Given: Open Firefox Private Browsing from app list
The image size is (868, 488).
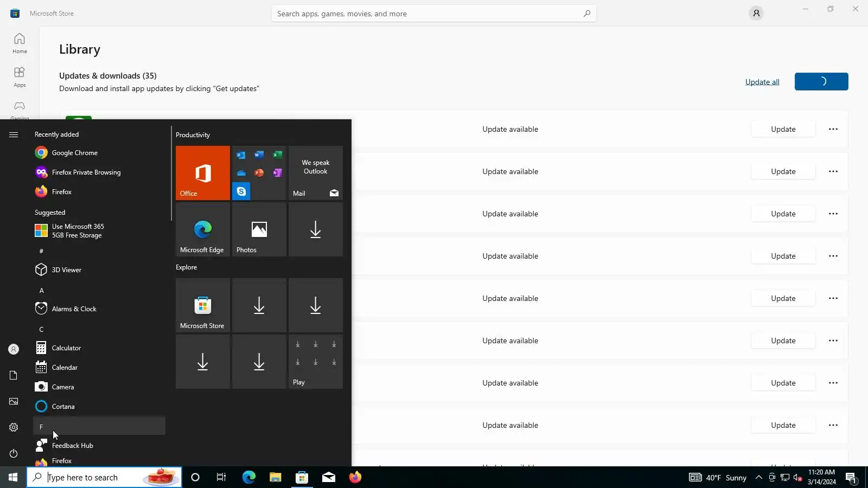Looking at the screenshot, I should click(99, 172).
